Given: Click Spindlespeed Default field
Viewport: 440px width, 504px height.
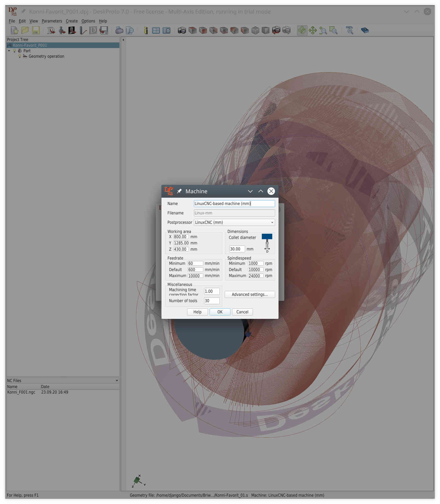Looking at the screenshot, I should coord(256,269).
